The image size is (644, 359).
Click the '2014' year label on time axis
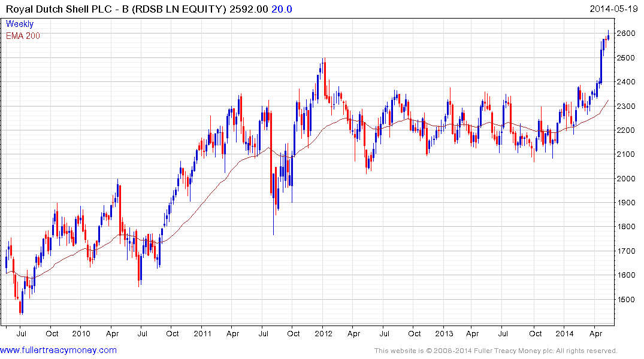pos(565,333)
